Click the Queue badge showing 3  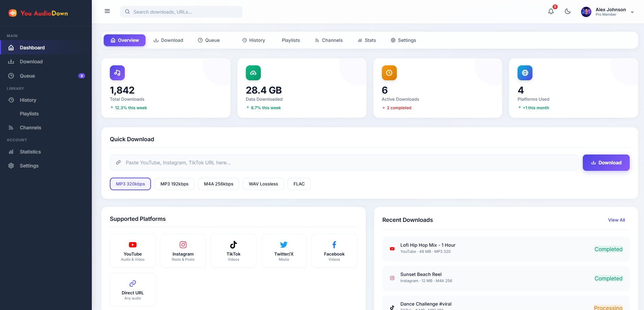coord(82,76)
